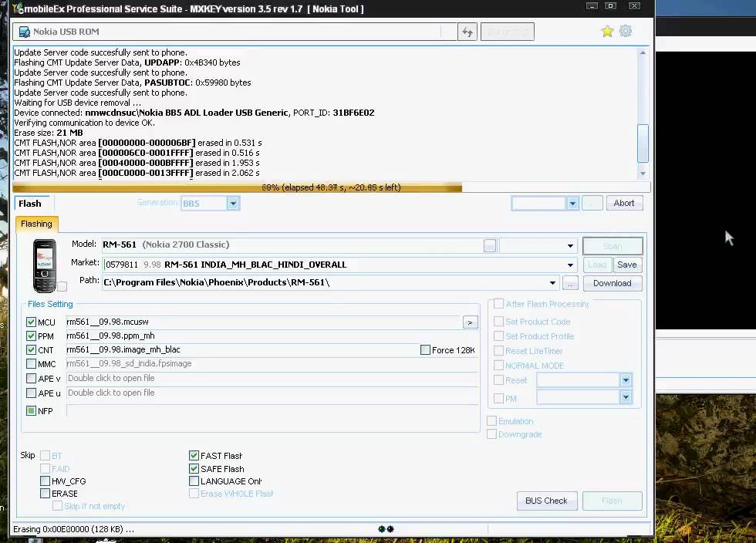756x543 pixels.
Task: Toggle SAFE Flash checkbox
Action: tap(194, 468)
